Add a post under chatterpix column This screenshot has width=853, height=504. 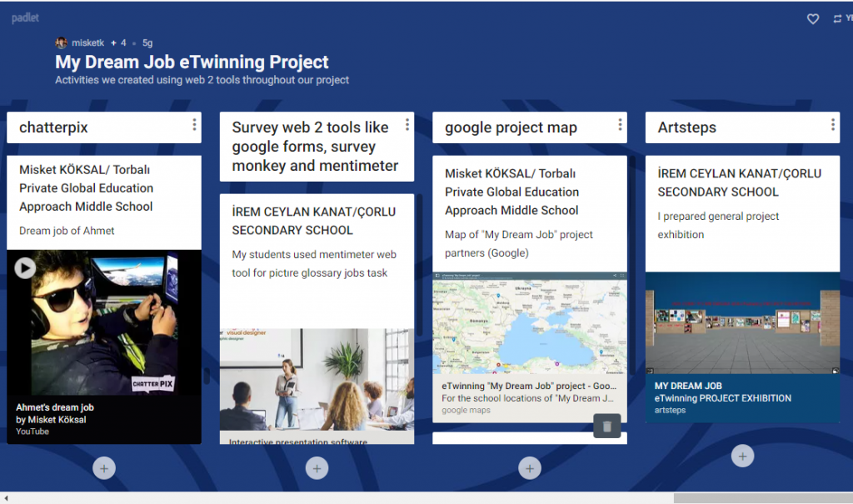(104, 468)
